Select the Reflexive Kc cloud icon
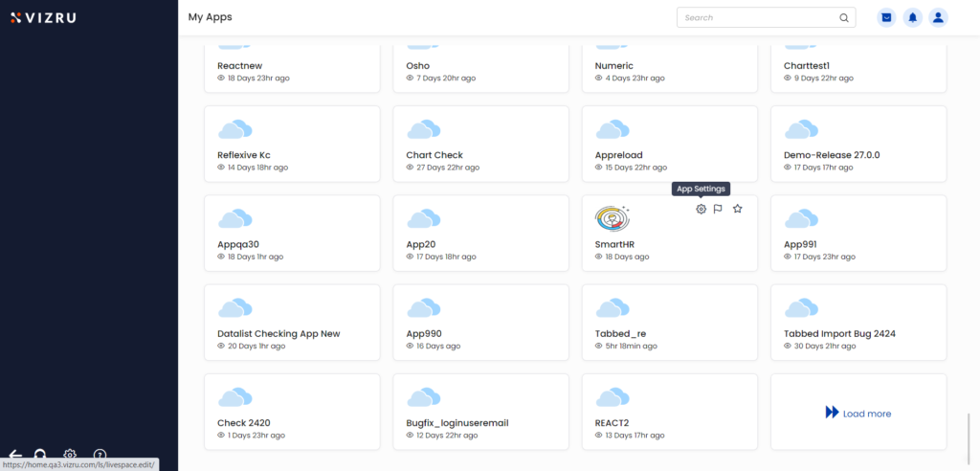 click(235, 129)
